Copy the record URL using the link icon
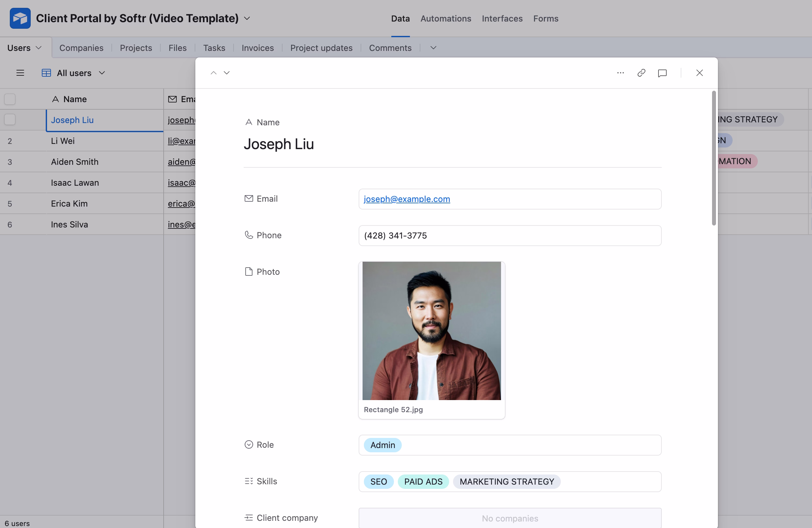This screenshot has height=528, width=812. (x=641, y=72)
